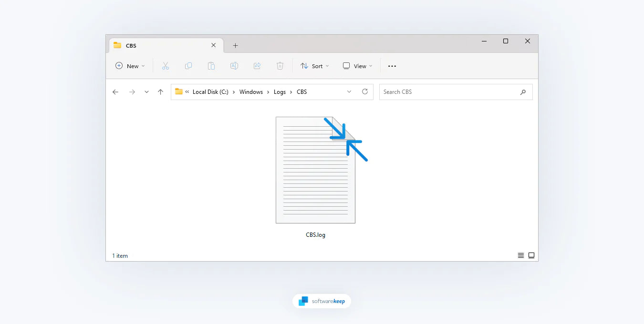Image resolution: width=644 pixels, height=324 pixels.
Task: Go up one folder level
Action: [160, 92]
